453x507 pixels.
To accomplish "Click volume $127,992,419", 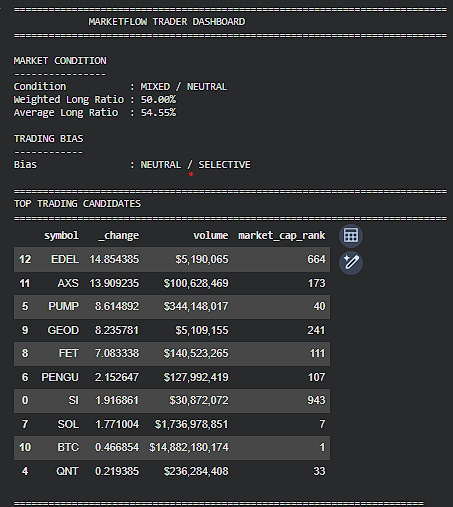I will click(x=196, y=377).
